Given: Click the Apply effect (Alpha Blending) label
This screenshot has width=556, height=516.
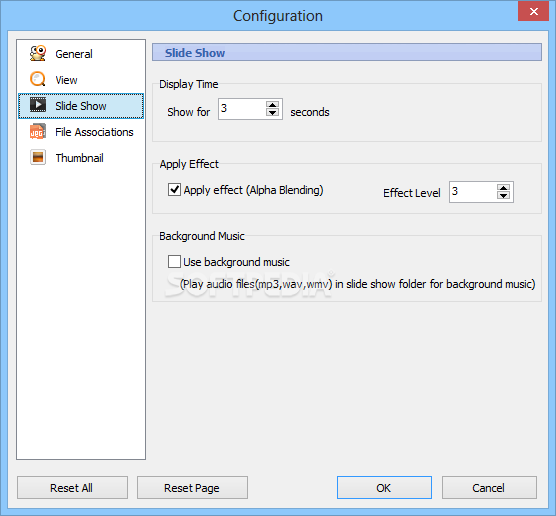Looking at the screenshot, I should pos(254,190).
